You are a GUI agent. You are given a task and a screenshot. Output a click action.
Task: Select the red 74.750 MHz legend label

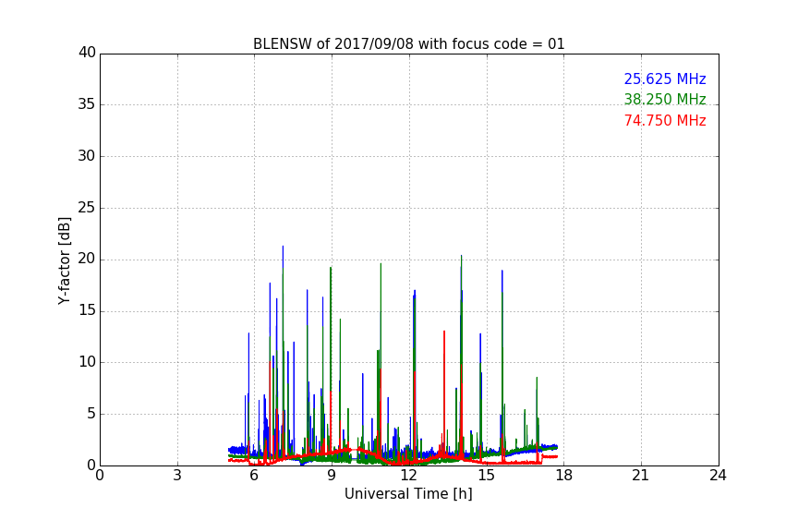[665, 121]
